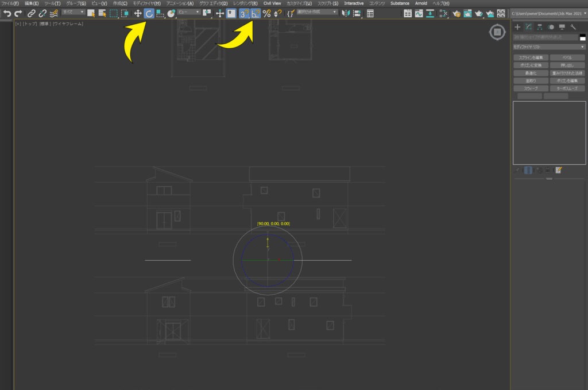Select the Rotate tool in toolbar
Image resolution: width=588 pixels, height=390 pixels.
pos(149,14)
